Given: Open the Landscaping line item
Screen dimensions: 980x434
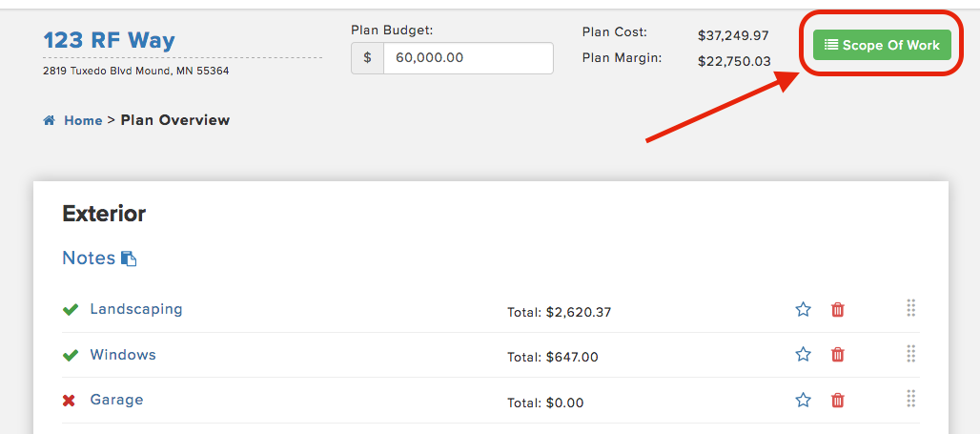Looking at the screenshot, I should [x=136, y=309].
